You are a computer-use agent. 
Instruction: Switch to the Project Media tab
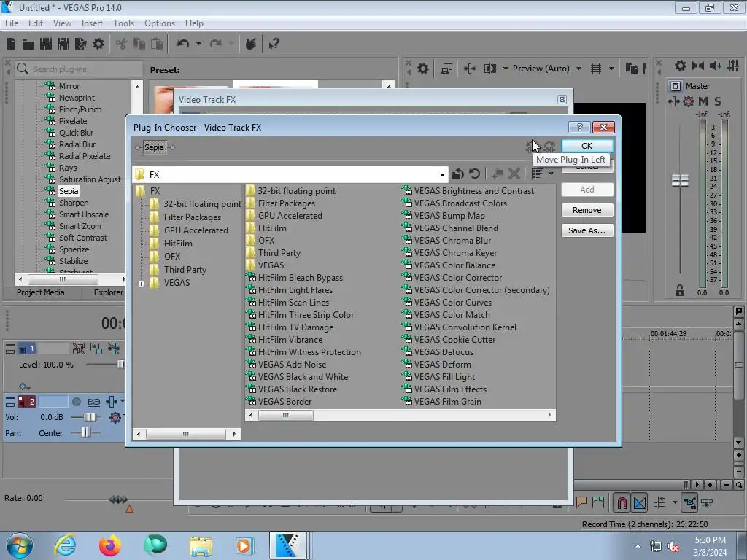41,292
